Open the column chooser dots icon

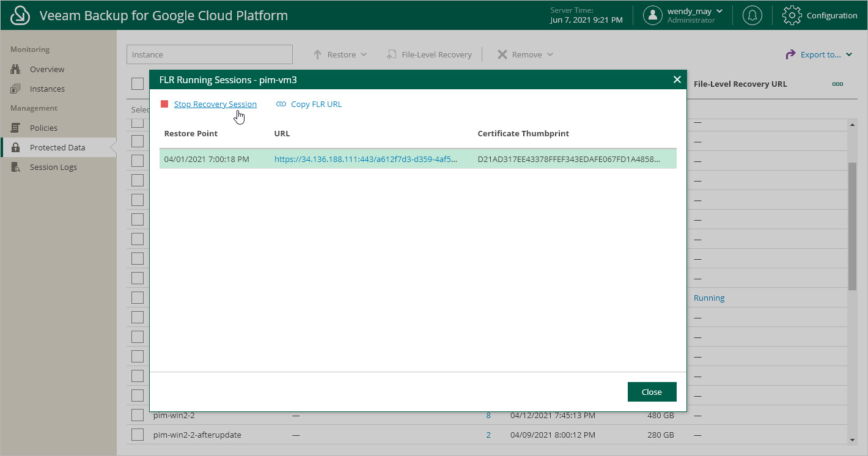coord(838,84)
